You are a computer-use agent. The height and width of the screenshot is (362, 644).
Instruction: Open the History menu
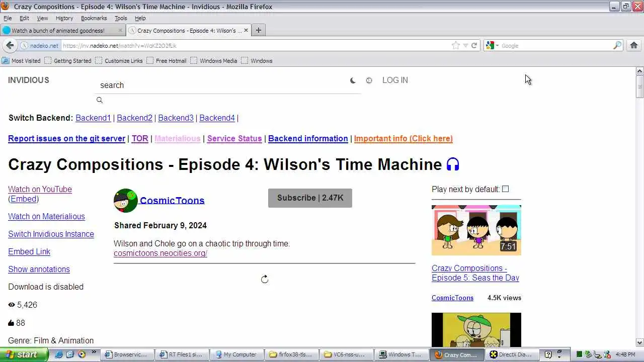[x=64, y=18]
